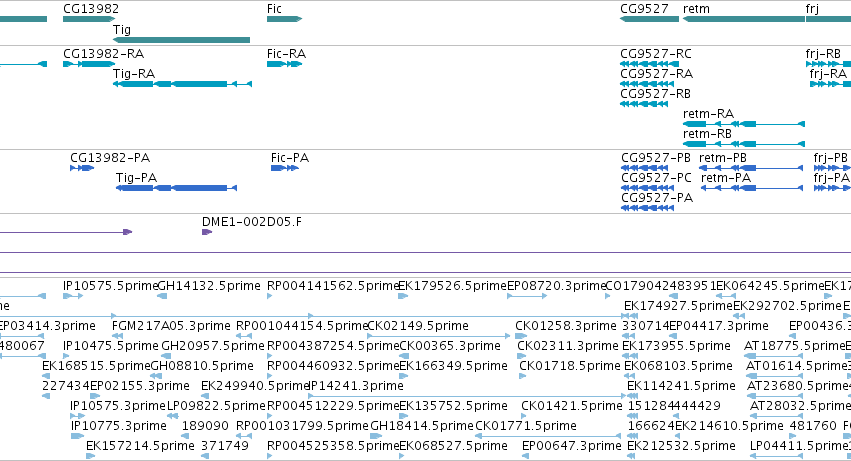This screenshot has width=851, height=461.
Task: Click EST CK00365.3prime
Action: 450,346
